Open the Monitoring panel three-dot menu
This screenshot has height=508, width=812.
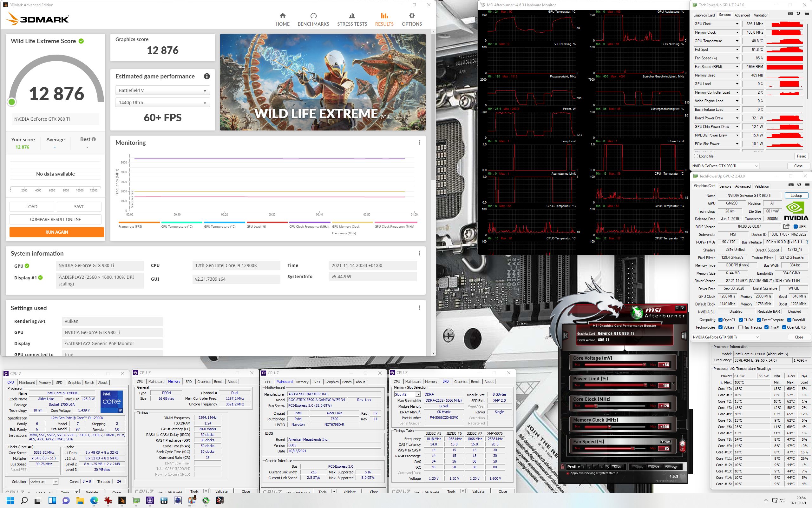[419, 143]
